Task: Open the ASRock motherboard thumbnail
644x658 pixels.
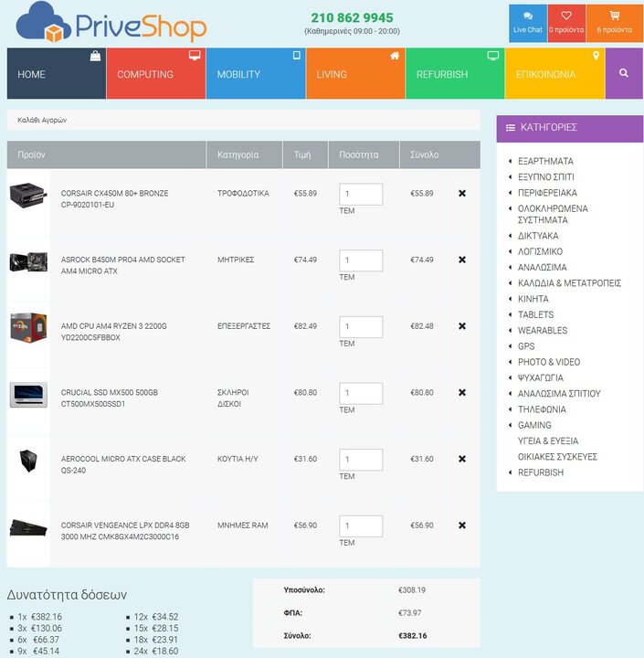Action: pos(28,262)
